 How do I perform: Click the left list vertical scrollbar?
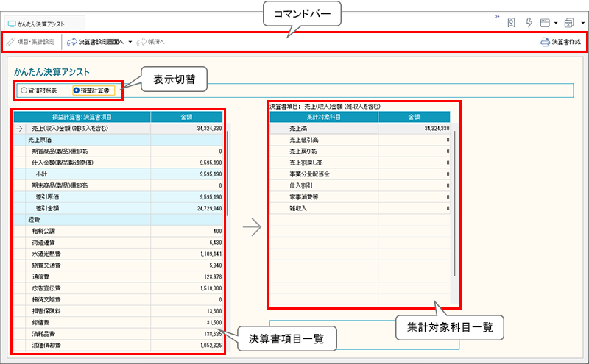coord(228,169)
